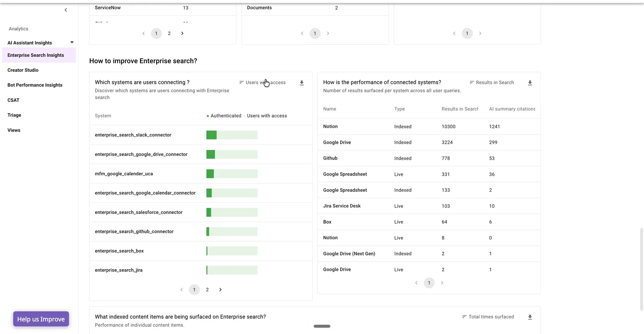Toggle Authenticated legend item
Image resolution: width=644 pixels, height=334 pixels.
tap(224, 116)
